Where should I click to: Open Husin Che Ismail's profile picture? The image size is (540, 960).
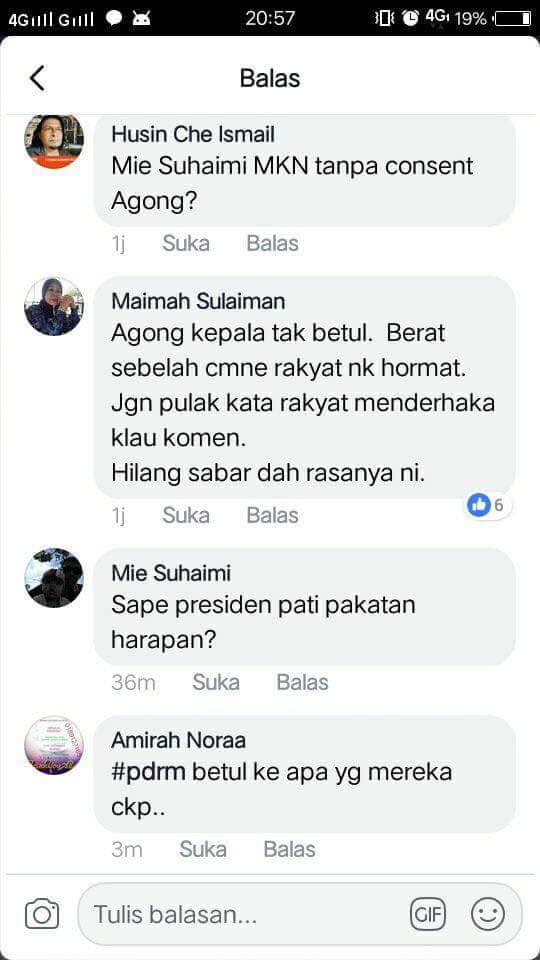click(54, 141)
